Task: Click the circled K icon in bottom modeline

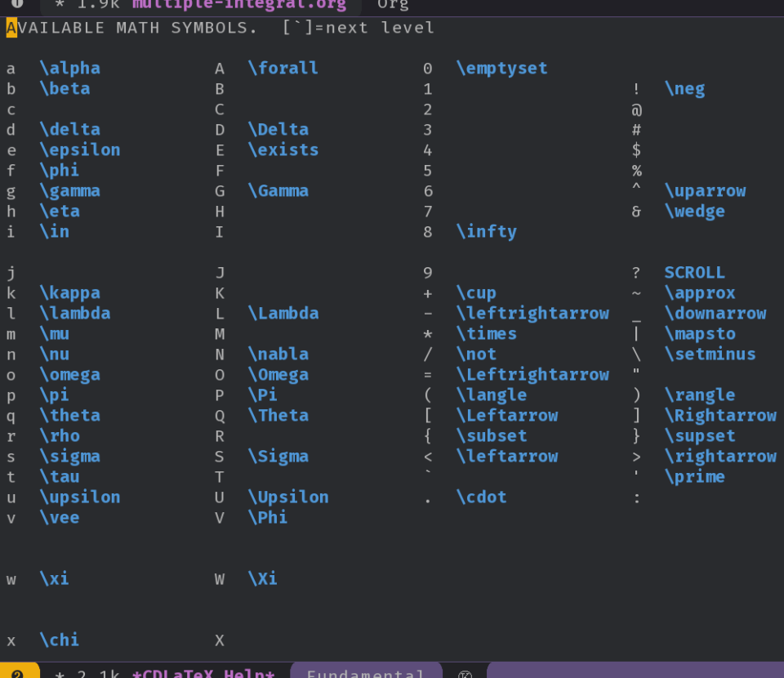Action: point(465,672)
